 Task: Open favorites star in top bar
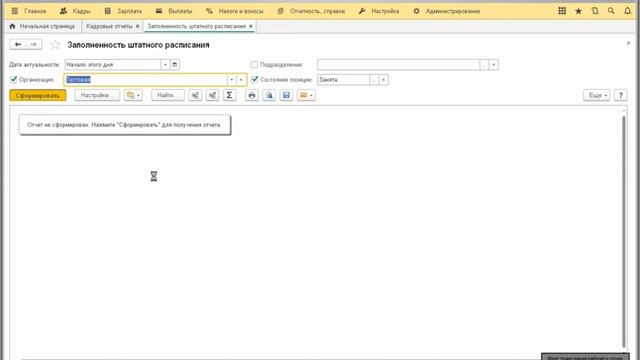578,11
